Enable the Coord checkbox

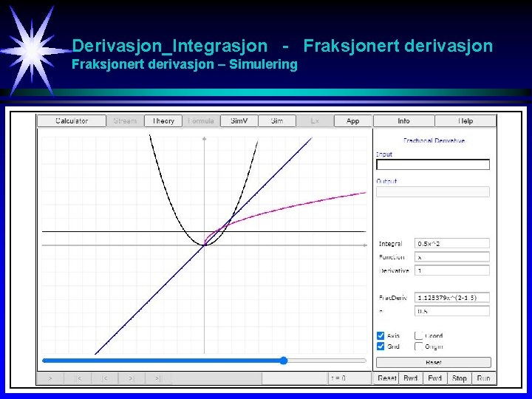(419, 335)
